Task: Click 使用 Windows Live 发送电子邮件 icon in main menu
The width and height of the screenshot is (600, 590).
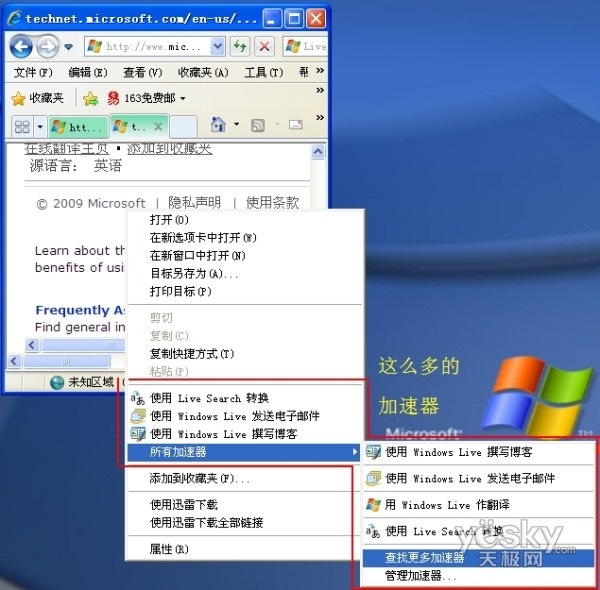Action: pos(138,416)
